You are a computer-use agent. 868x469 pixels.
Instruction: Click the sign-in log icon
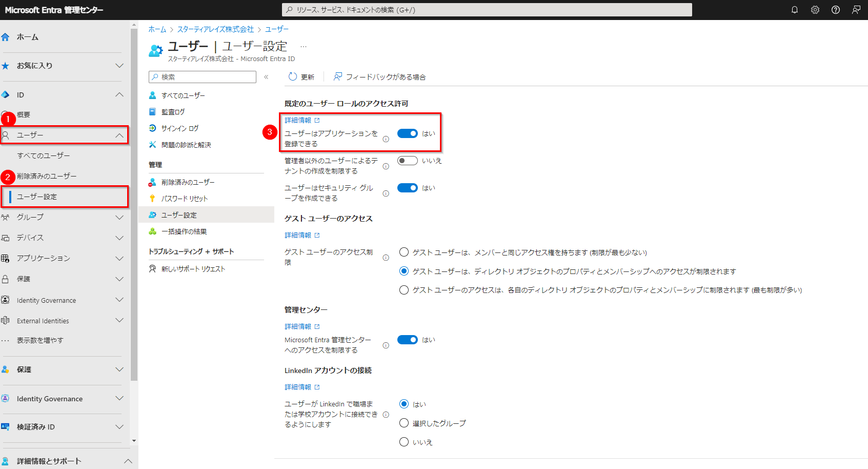[152, 128]
